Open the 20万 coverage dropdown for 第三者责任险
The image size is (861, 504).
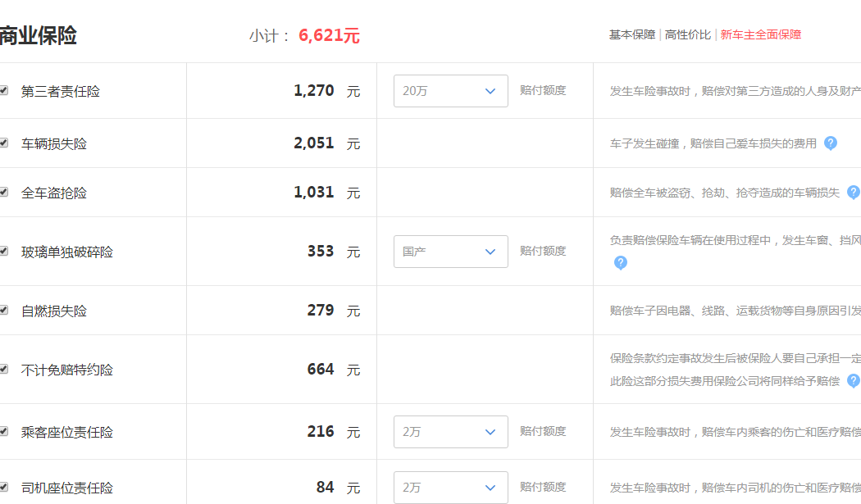pyautogui.click(x=451, y=91)
